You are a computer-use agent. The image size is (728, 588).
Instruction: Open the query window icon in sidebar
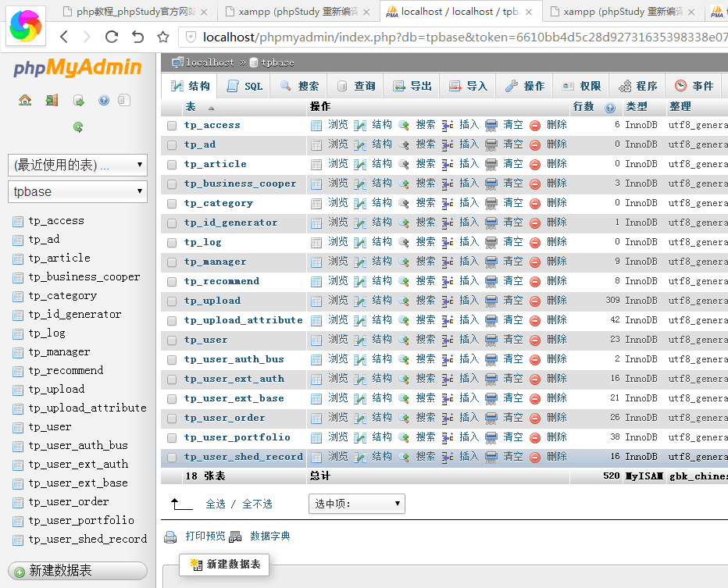point(78,100)
